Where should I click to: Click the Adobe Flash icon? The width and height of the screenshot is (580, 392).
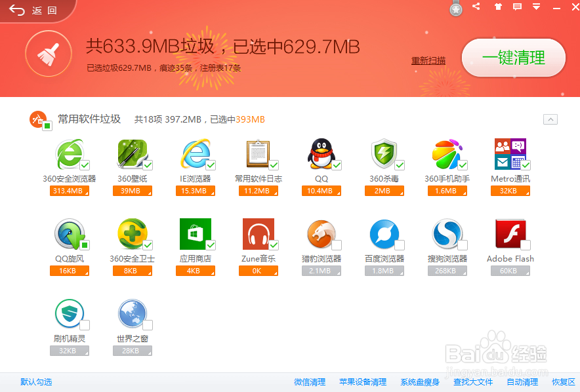point(510,234)
